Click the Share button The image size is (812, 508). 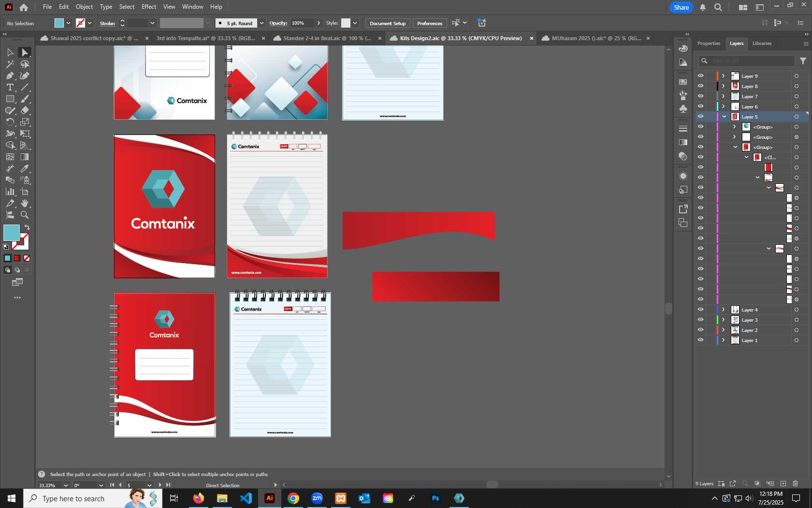click(x=681, y=7)
